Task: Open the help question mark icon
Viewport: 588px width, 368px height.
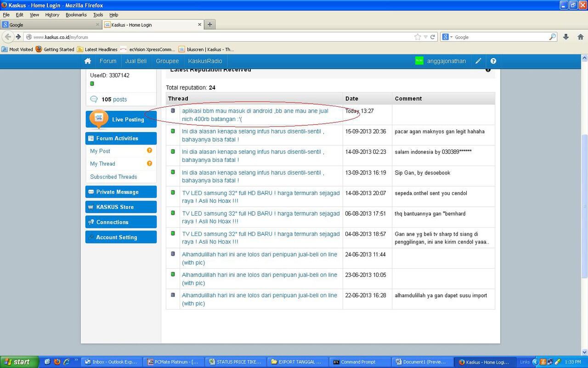Action: 493,61
